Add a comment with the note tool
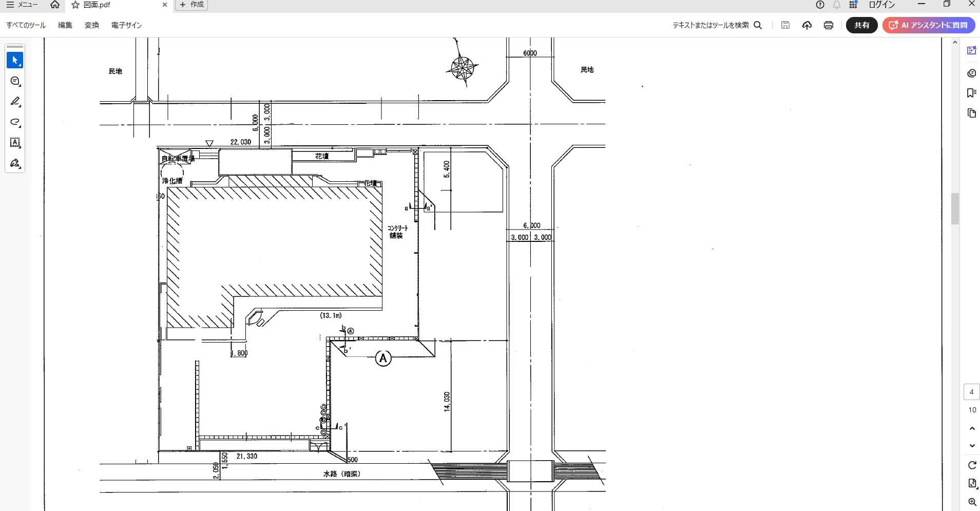The height and width of the screenshot is (511, 980). (15, 81)
